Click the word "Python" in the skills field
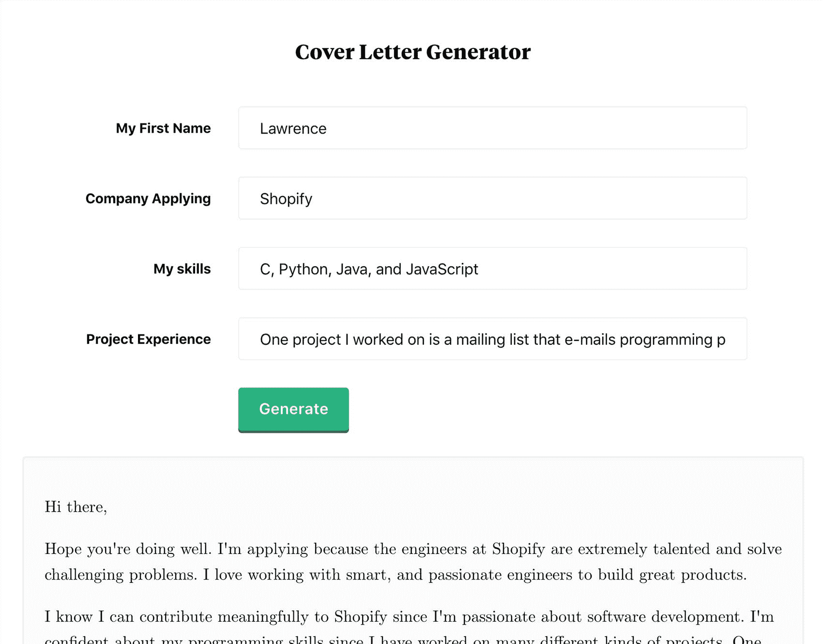This screenshot has height=644, width=823. coord(305,269)
